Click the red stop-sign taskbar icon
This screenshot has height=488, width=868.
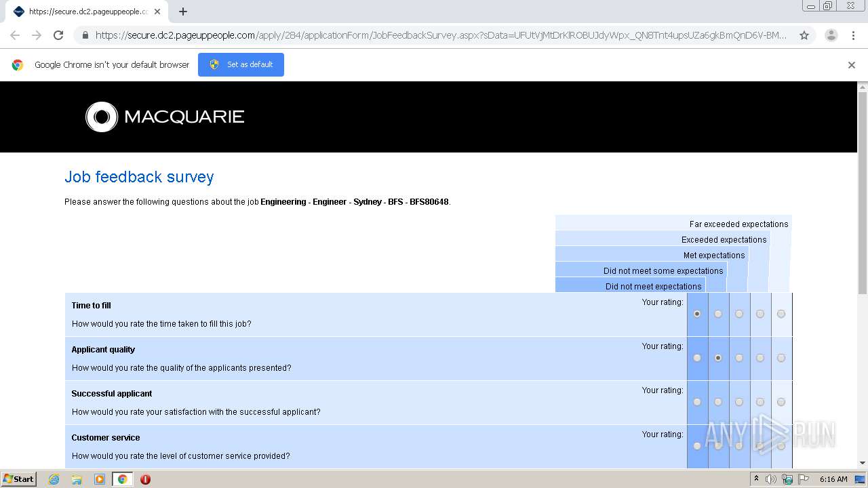pyautogui.click(x=145, y=479)
